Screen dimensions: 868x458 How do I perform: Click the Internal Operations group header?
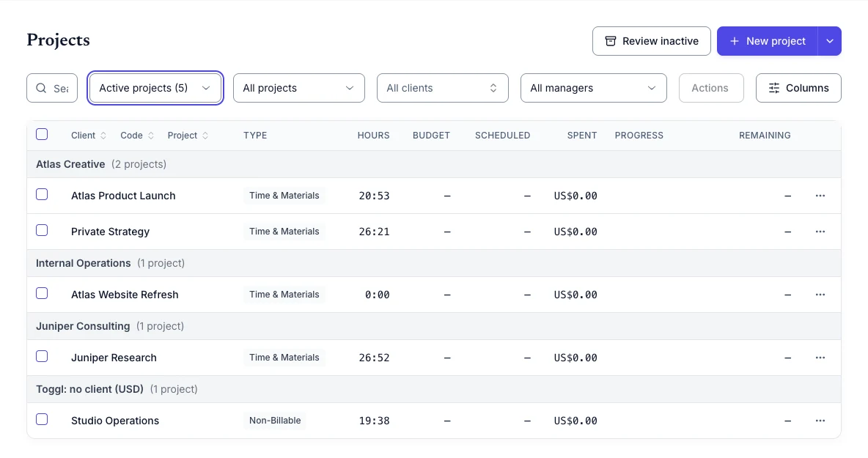point(434,263)
